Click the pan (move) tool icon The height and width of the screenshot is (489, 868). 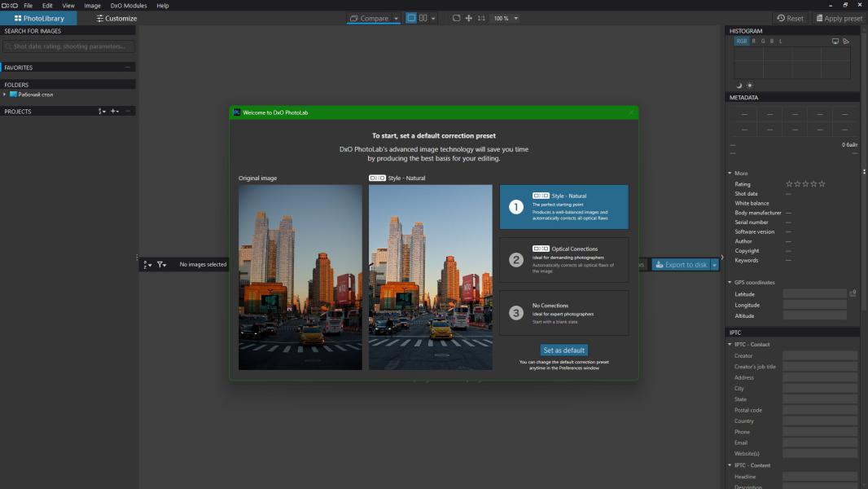click(x=468, y=18)
